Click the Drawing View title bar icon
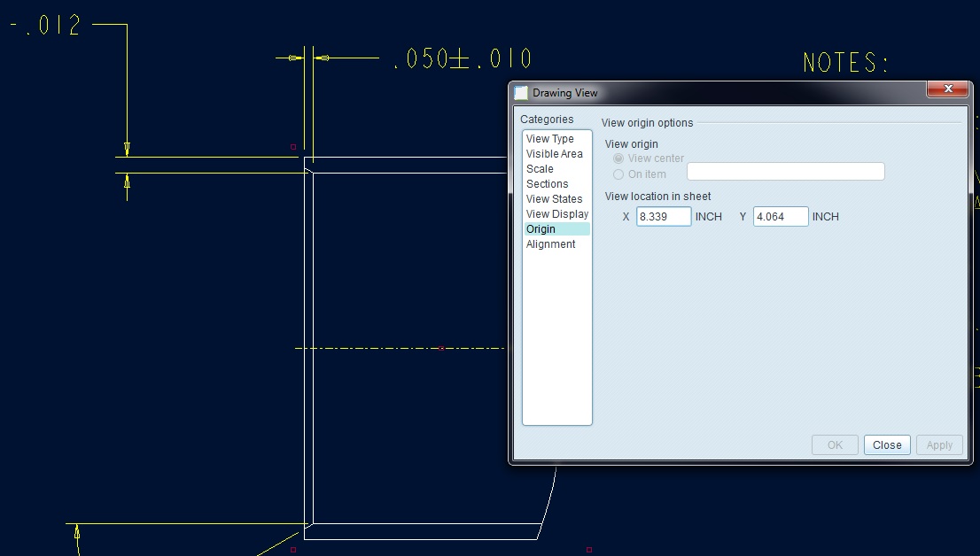Viewport: 980px width, 556px height. 521,92
